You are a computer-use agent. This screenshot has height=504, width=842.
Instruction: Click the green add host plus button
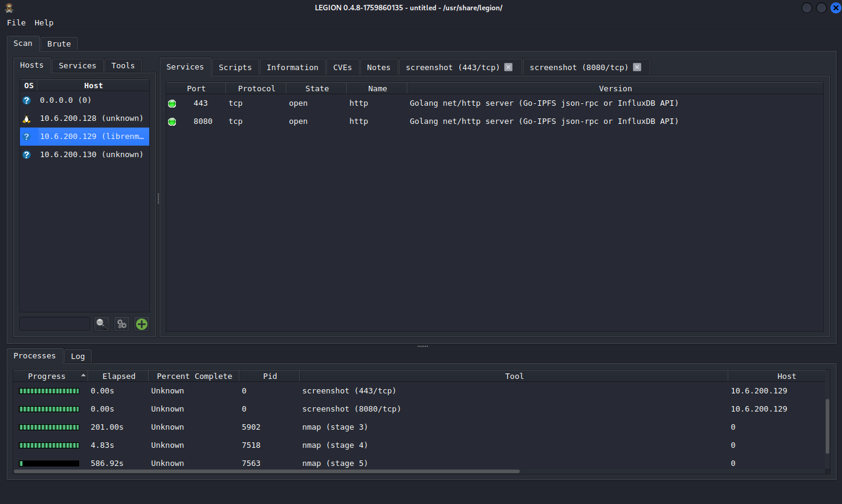141,324
